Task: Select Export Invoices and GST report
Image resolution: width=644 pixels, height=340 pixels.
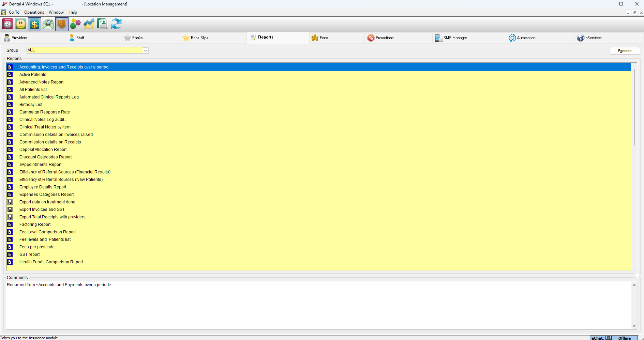Action: click(42, 210)
